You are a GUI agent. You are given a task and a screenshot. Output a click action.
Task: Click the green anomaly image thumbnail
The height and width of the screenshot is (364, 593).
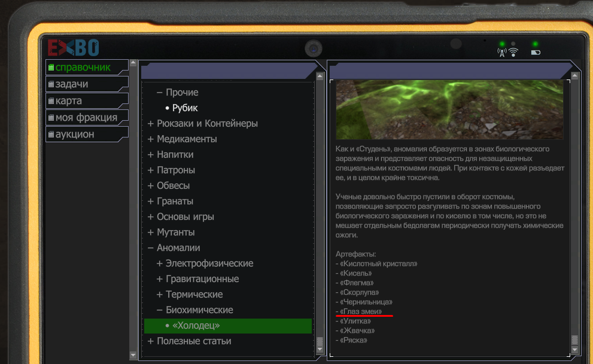pyautogui.click(x=449, y=109)
